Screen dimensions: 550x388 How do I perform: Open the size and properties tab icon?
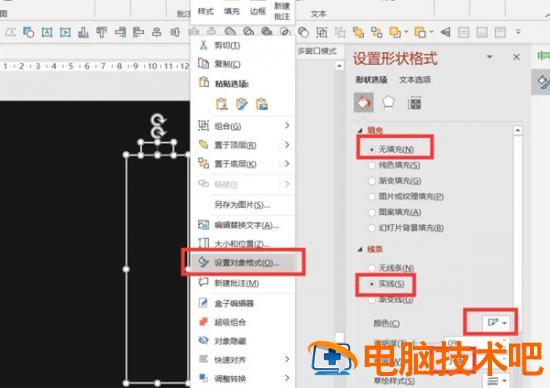414,103
